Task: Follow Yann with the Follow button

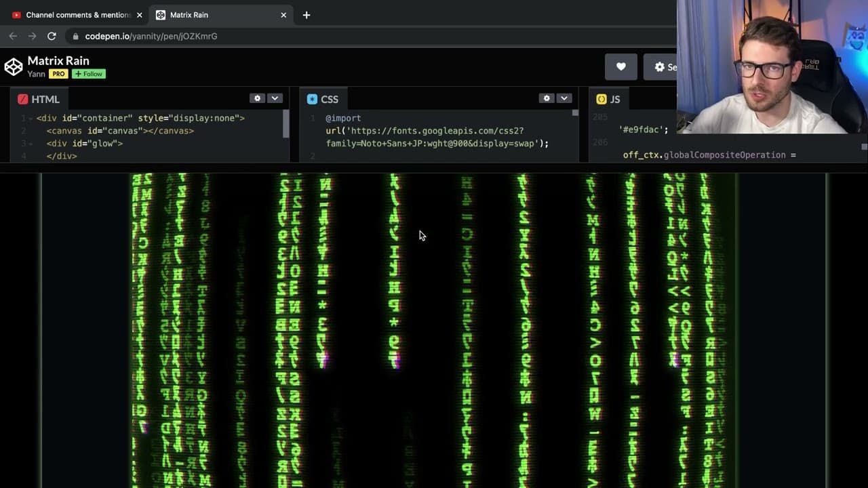Action: click(89, 74)
